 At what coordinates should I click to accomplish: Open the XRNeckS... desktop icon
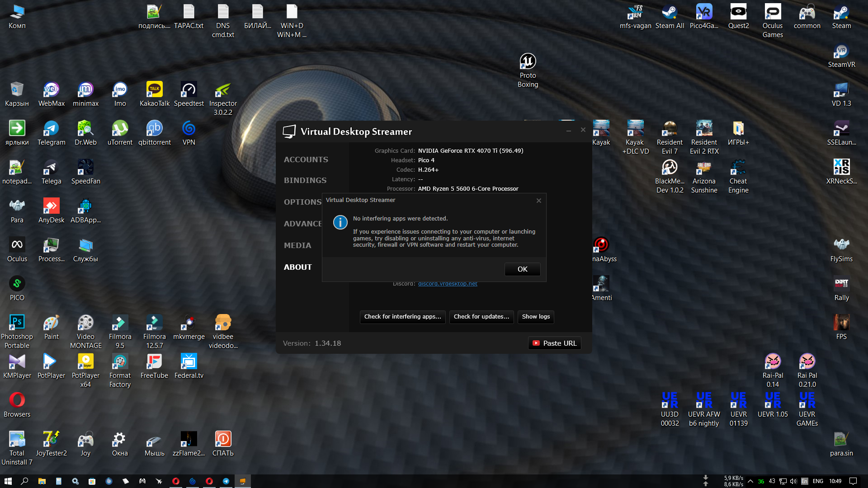[841, 172]
